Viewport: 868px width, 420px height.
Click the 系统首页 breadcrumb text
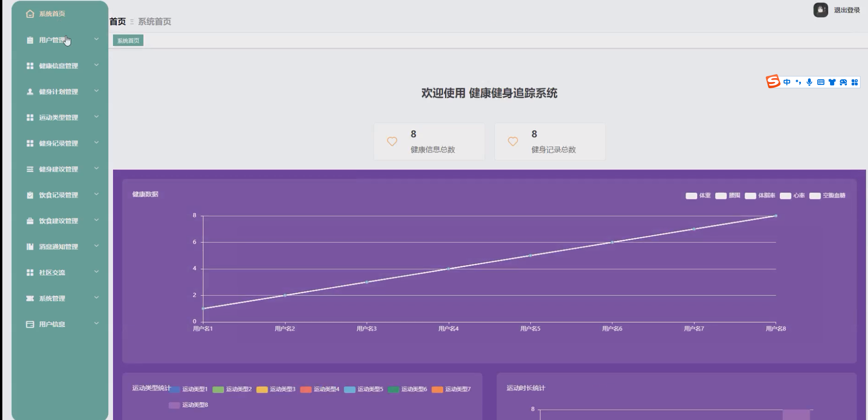point(154,22)
